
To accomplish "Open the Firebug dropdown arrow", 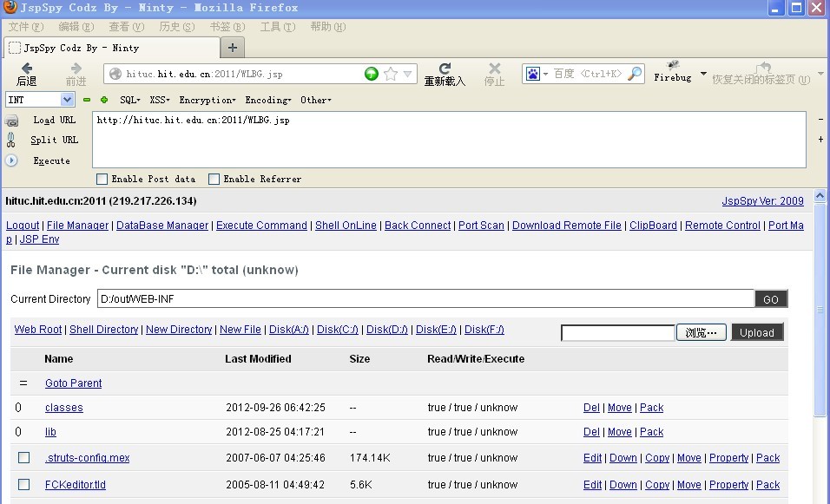I will [x=703, y=74].
